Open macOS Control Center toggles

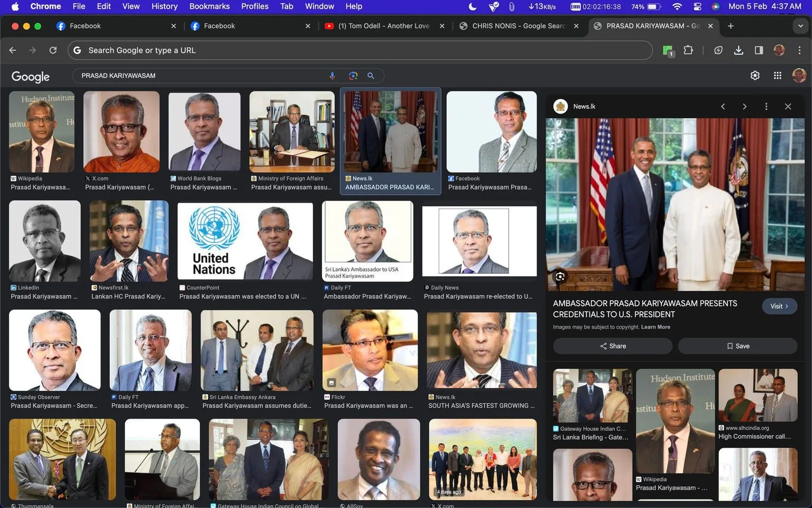(x=697, y=6)
